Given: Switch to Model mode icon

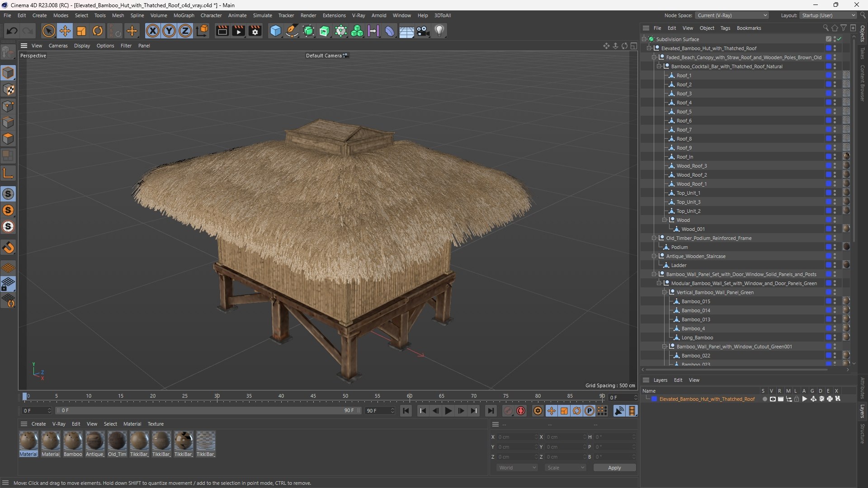Looking at the screenshot, I should click(x=8, y=73).
